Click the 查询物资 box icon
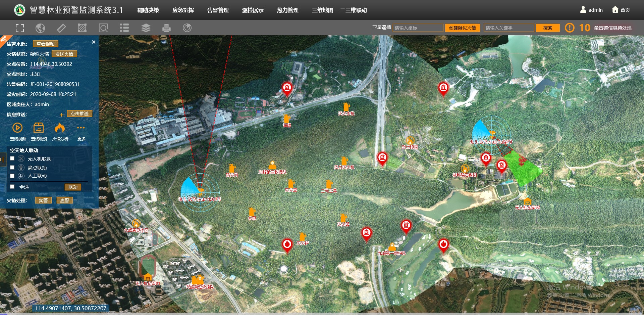 pos(39,128)
